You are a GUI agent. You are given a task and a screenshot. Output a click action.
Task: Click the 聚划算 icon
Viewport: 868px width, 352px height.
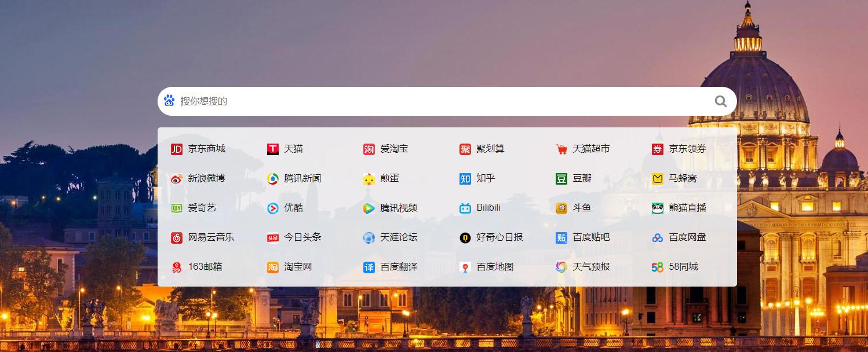pyautogui.click(x=465, y=149)
